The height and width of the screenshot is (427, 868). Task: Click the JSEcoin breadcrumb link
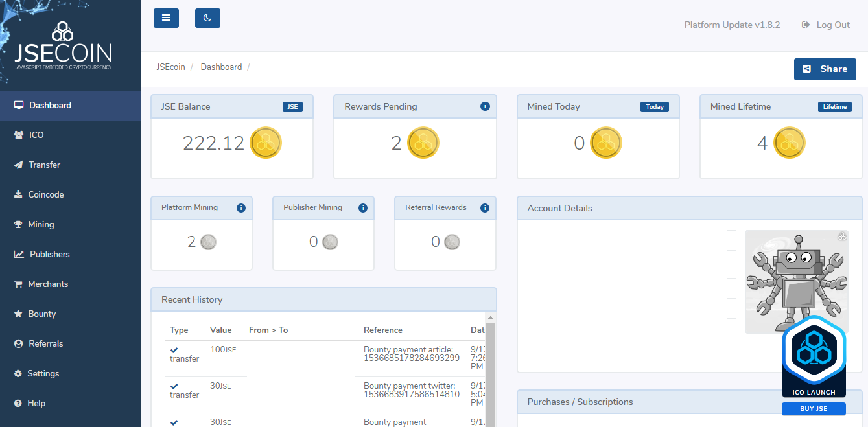(x=170, y=67)
